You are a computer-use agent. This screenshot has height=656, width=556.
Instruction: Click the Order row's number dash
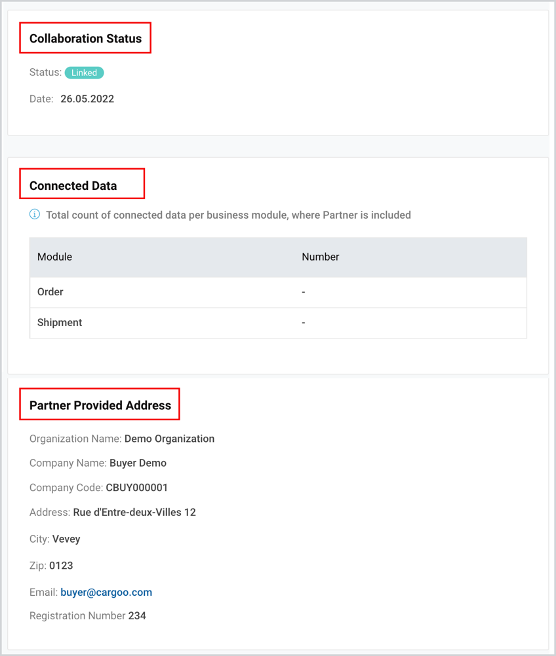pos(304,292)
